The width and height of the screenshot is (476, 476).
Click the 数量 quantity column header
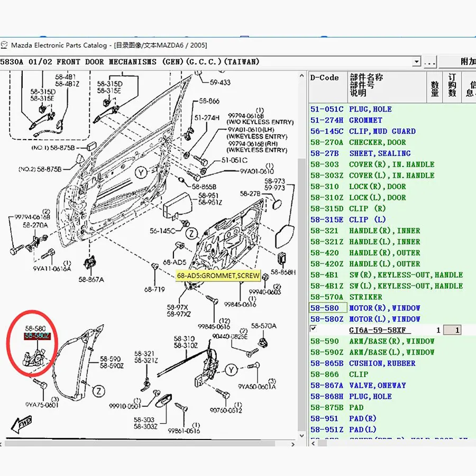434,87
